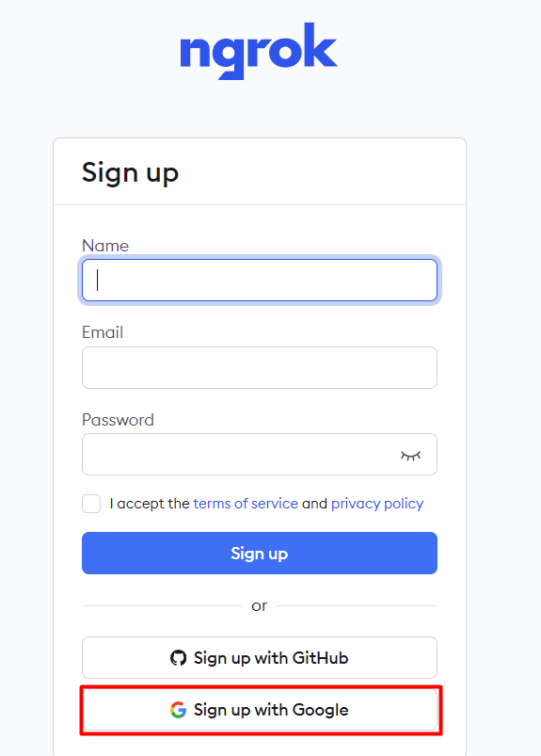541x756 pixels.
Task: Toggle password visibility eye icon
Action: coord(410,455)
